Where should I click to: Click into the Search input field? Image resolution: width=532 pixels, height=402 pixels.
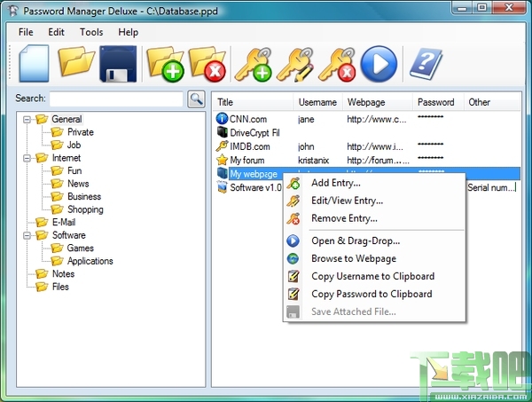116,99
